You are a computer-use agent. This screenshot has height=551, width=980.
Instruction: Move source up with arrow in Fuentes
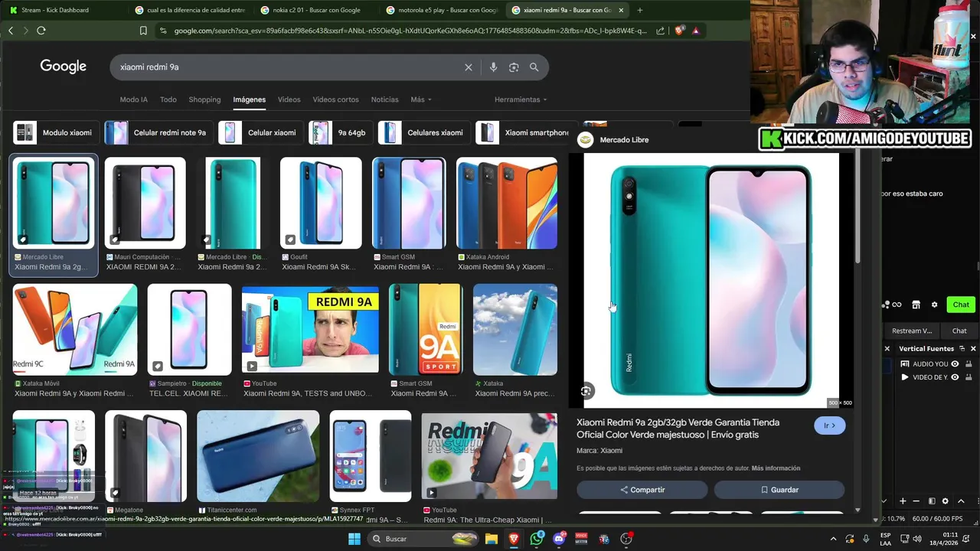(x=961, y=501)
